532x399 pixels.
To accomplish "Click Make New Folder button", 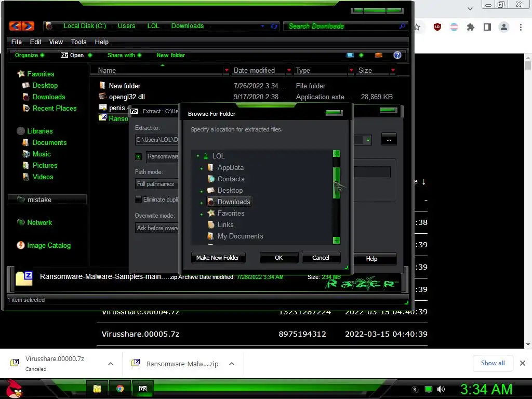I will coord(218,258).
